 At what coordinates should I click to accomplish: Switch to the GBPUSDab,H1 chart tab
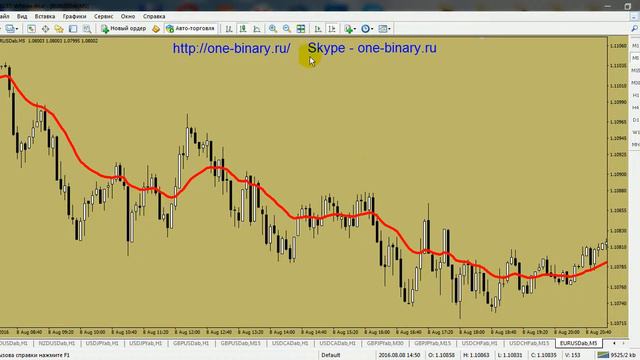click(x=191, y=344)
